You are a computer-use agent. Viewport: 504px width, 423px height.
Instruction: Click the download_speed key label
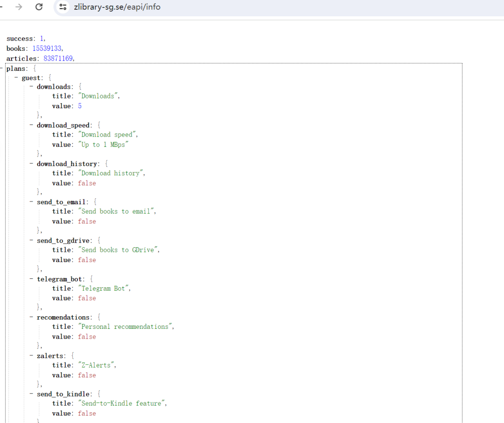[x=63, y=125]
